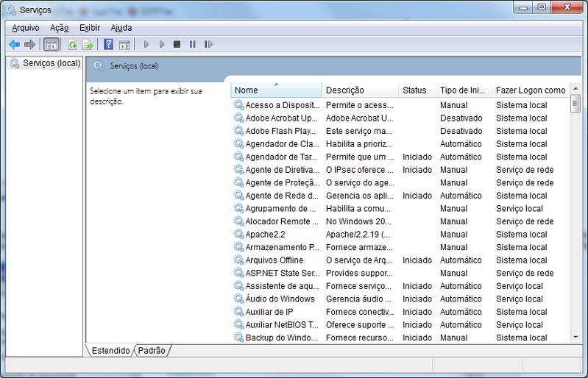This screenshot has height=378, width=588.
Task: Refresh the services list
Action: pyautogui.click(x=72, y=45)
